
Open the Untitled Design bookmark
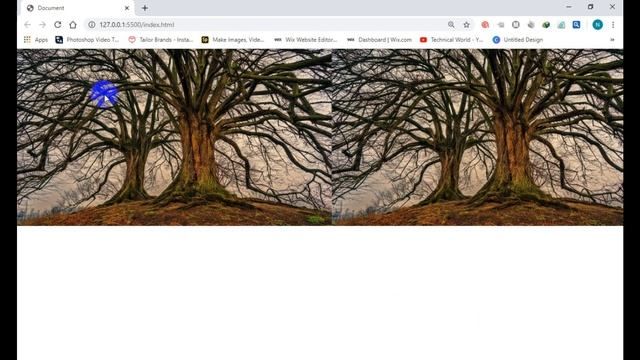pyautogui.click(x=518, y=40)
